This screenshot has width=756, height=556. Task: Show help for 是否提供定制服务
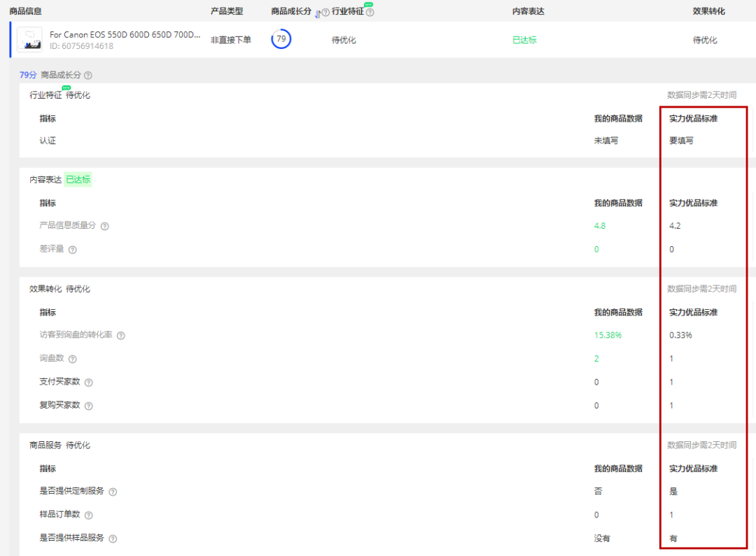113,492
